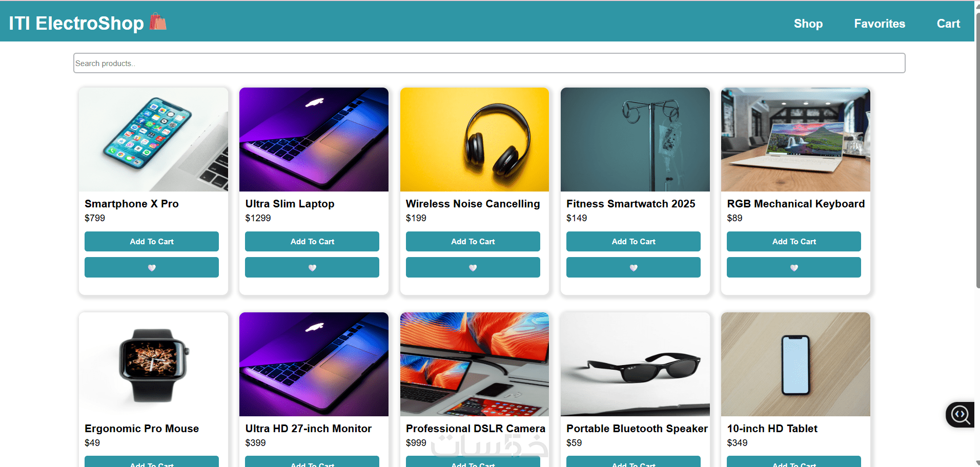Screen dimensions: 980x467
Task: Mark Fitness Smartwatch 2025 as favorite
Action: (x=634, y=267)
